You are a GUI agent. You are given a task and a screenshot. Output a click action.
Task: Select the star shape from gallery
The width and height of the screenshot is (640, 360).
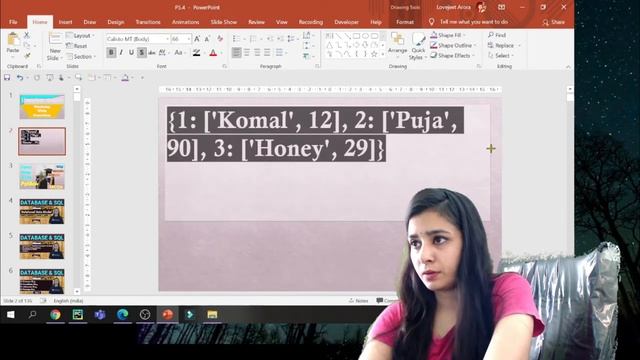374,53
